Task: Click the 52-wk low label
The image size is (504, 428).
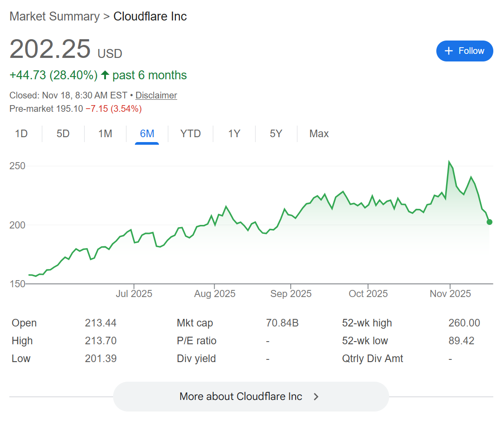Action: pos(365,341)
